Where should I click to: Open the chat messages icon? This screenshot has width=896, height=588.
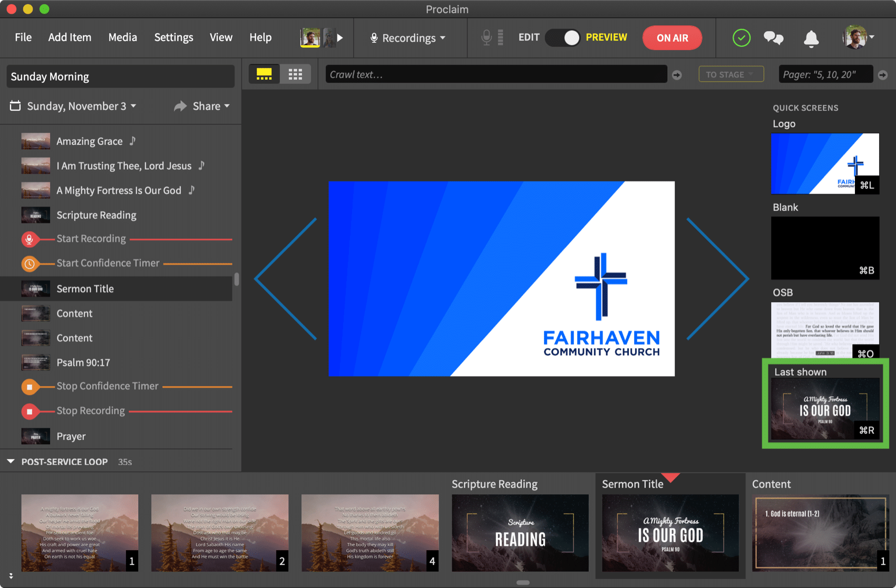pyautogui.click(x=773, y=38)
